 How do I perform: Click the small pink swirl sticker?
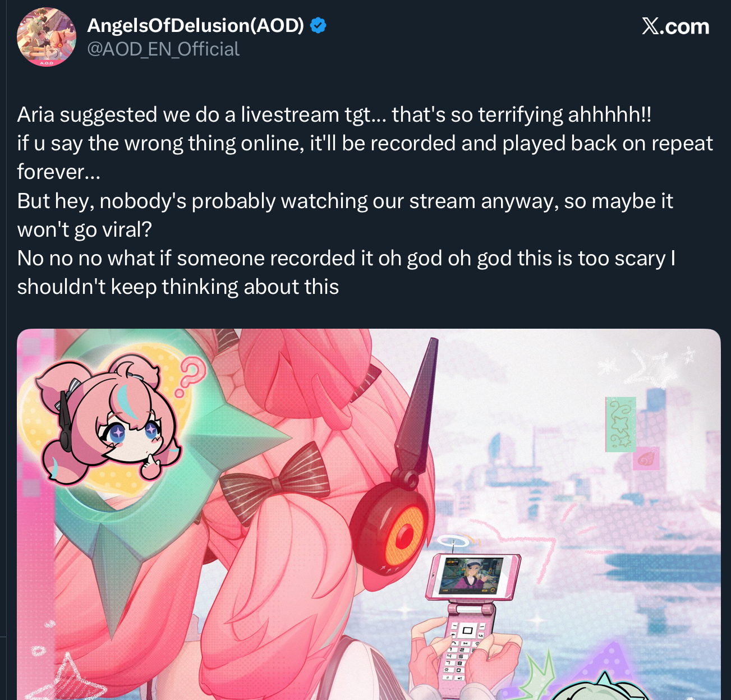[x=646, y=459]
